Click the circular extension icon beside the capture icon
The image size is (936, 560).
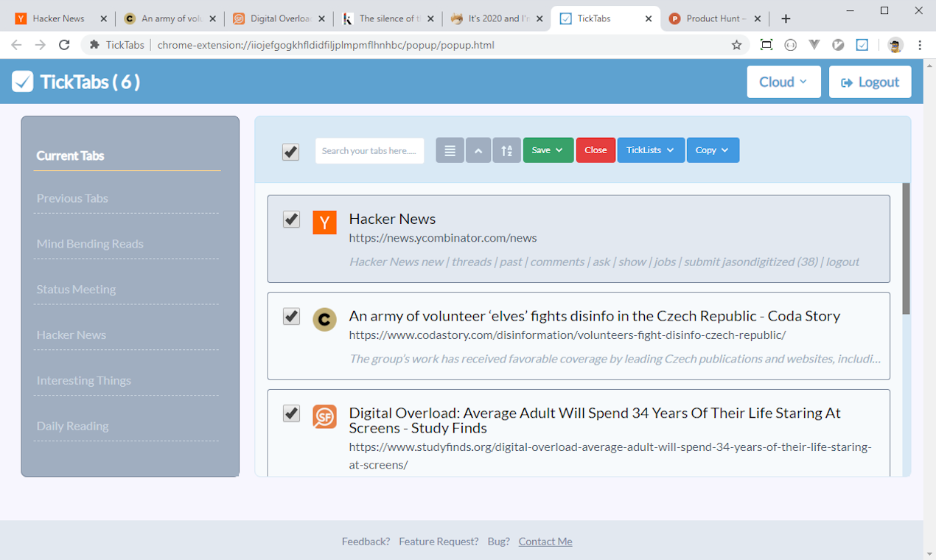[791, 45]
